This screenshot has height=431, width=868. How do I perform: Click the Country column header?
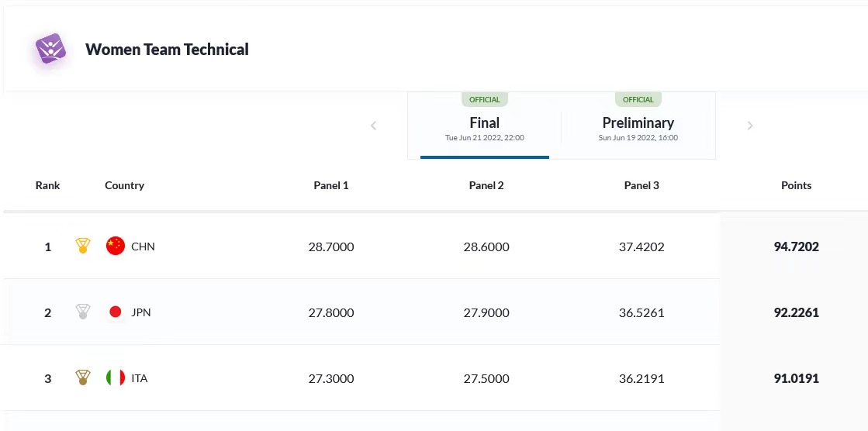point(124,185)
